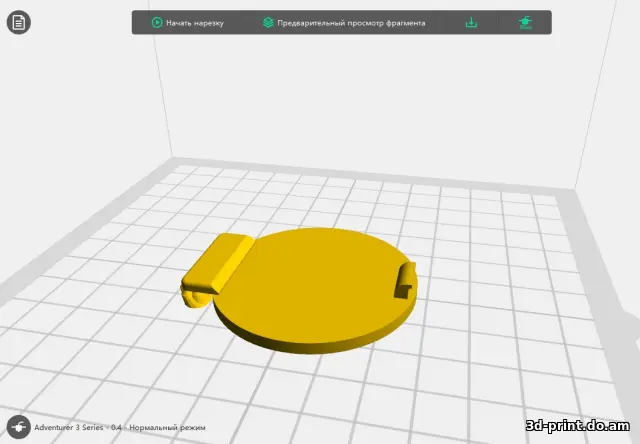Click the Нормальный режим mode label

[167, 428]
